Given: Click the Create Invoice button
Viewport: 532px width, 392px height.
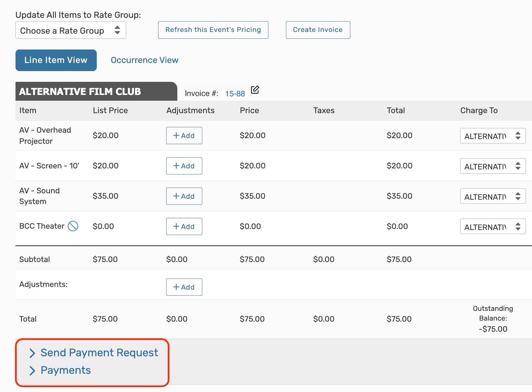Looking at the screenshot, I should pyautogui.click(x=318, y=30).
